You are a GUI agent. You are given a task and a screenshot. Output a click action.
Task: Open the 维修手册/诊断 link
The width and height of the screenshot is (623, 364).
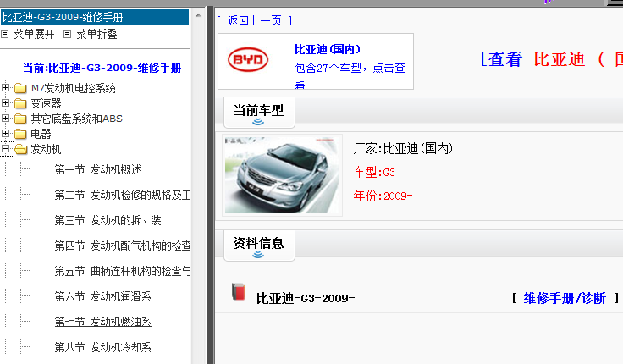tap(565, 298)
